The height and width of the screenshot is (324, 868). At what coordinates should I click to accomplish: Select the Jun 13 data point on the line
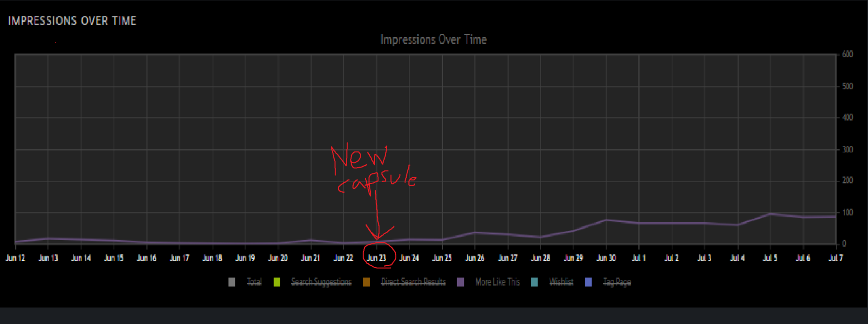[48, 239]
